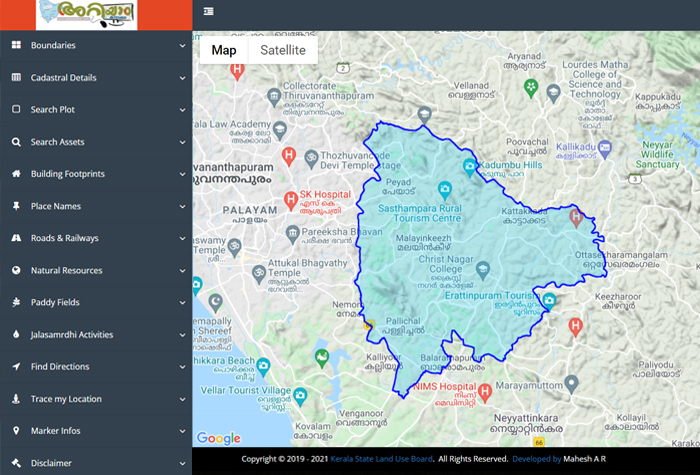Viewport: 700px width, 475px height.
Task: Expand the Paddy Fields section arrow
Action: click(x=182, y=303)
